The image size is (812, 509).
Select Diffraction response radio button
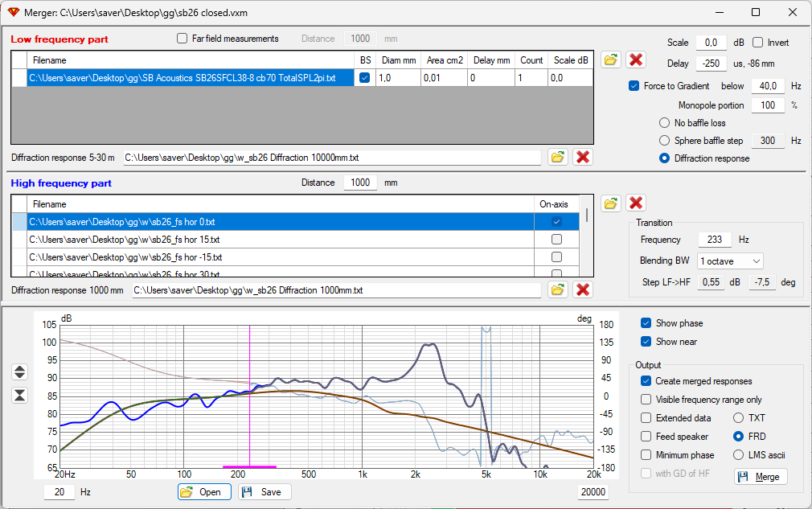click(664, 158)
